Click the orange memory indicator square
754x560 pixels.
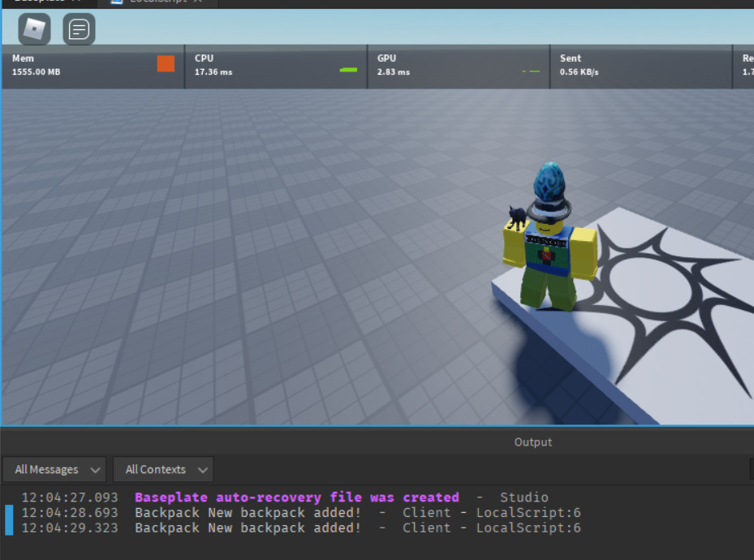(x=166, y=63)
